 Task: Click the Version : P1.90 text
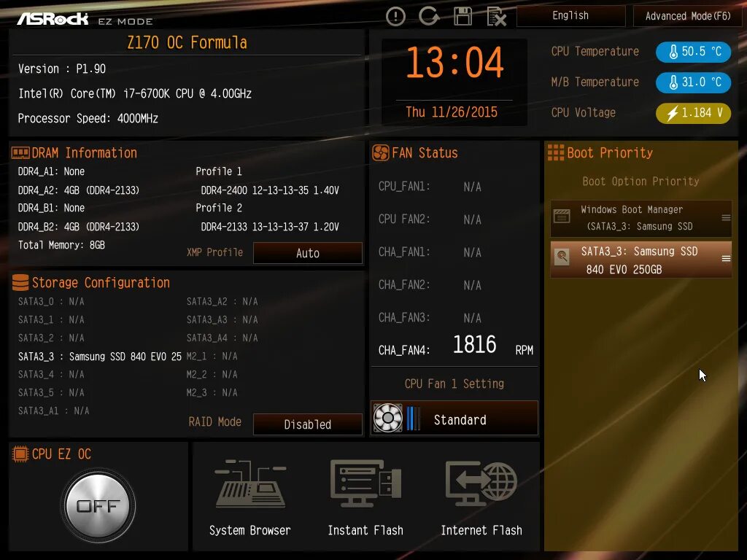(x=62, y=69)
